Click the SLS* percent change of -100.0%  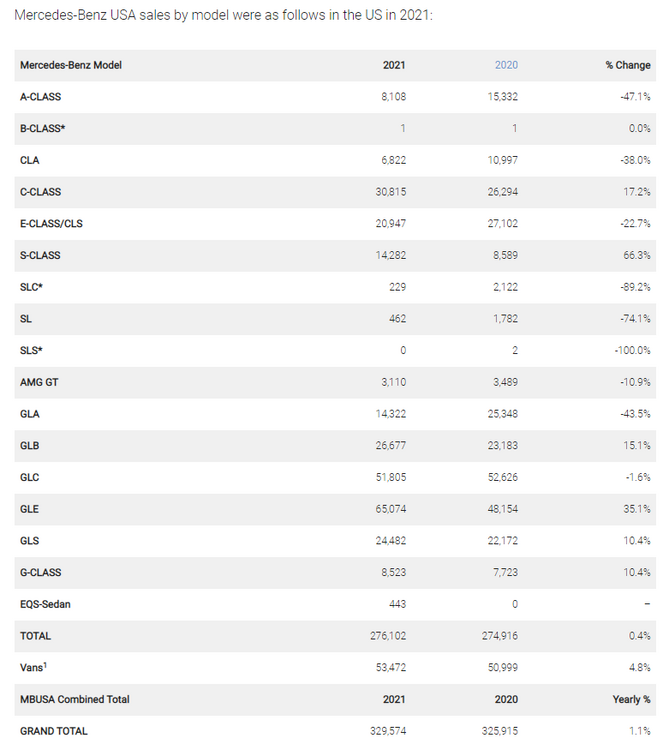631,350
